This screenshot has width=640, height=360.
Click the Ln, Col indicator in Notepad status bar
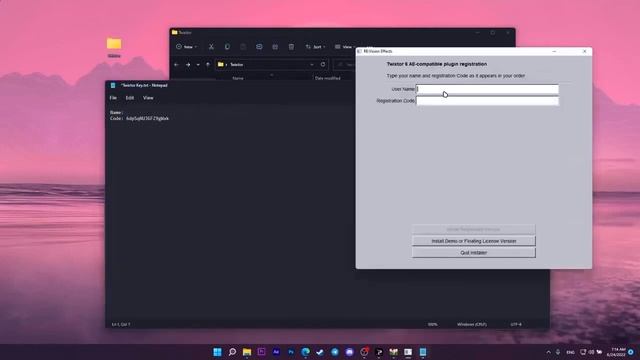pyautogui.click(x=121, y=324)
